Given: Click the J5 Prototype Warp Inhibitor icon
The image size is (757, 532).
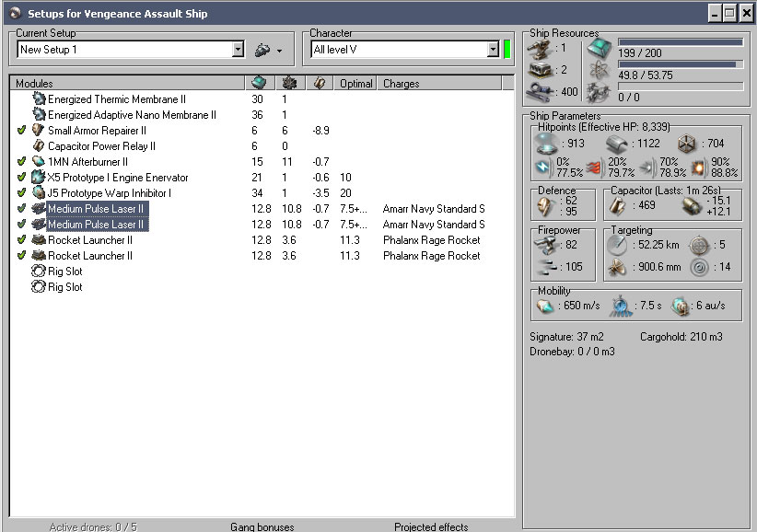Looking at the screenshot, I should coord(39,192).
